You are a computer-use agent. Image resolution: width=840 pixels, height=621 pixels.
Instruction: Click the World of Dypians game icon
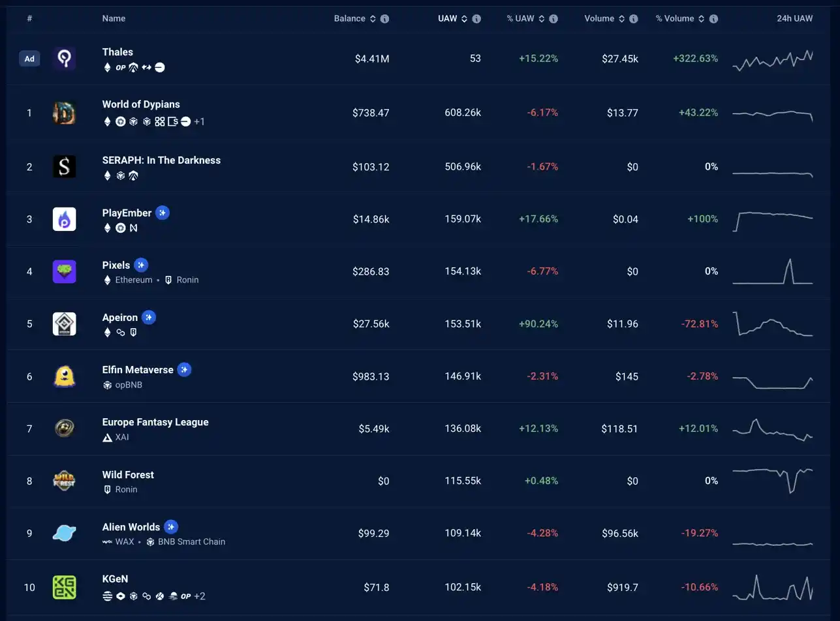(64, 113)
